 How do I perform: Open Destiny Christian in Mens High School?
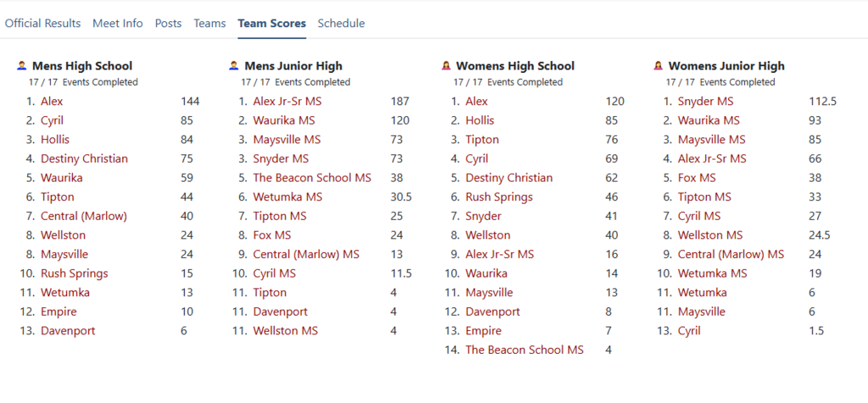84,158
